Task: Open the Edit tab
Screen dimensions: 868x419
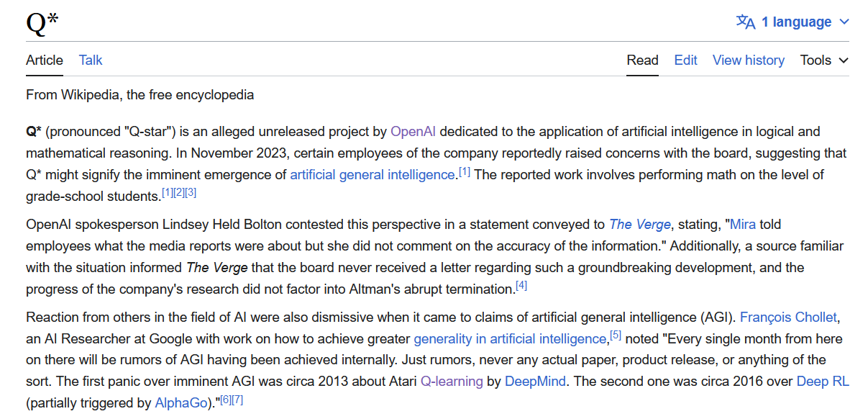Action: coord(685,60)
